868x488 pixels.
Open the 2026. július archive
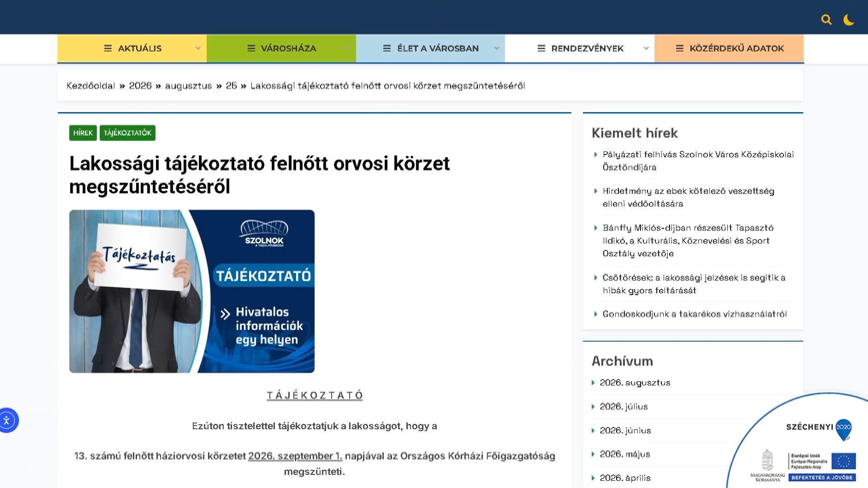pos(623,407)
